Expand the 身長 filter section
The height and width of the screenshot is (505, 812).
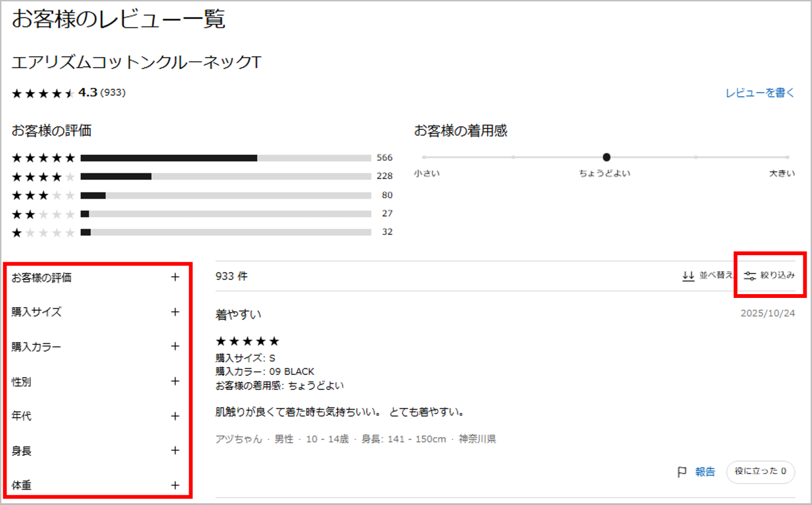click(175, 450)
